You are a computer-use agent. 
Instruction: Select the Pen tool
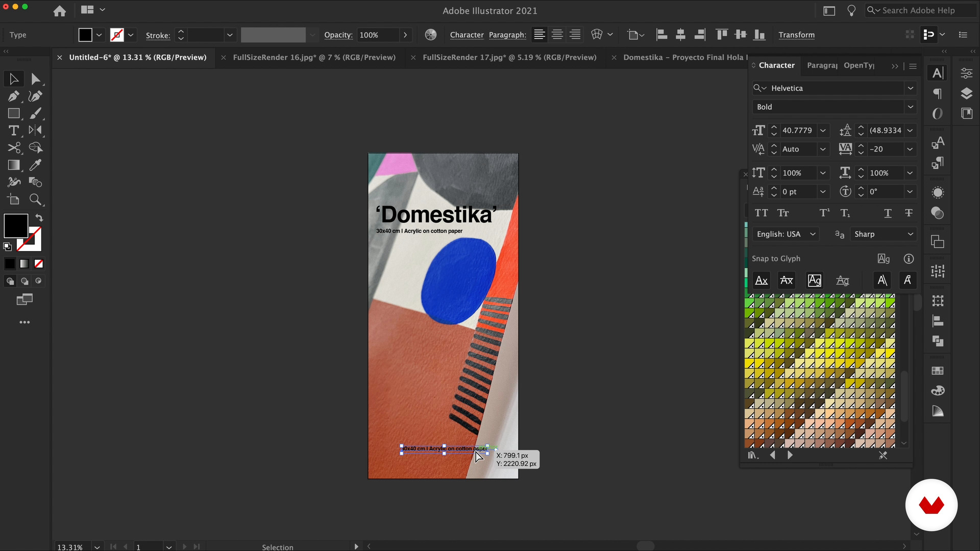coord(14,96)
